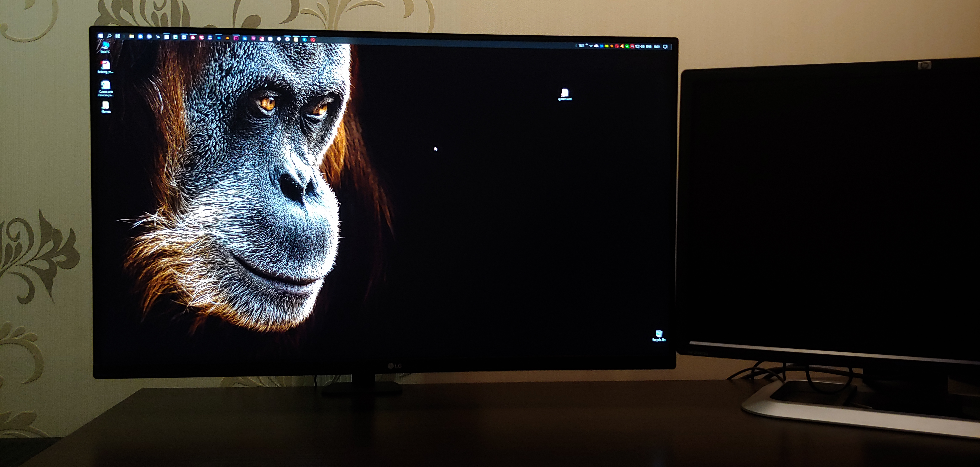Image resolution: width=980 pixels, height=467 pixels.
Task: Open the Action Center notifications icon
Action: (665, 47)
